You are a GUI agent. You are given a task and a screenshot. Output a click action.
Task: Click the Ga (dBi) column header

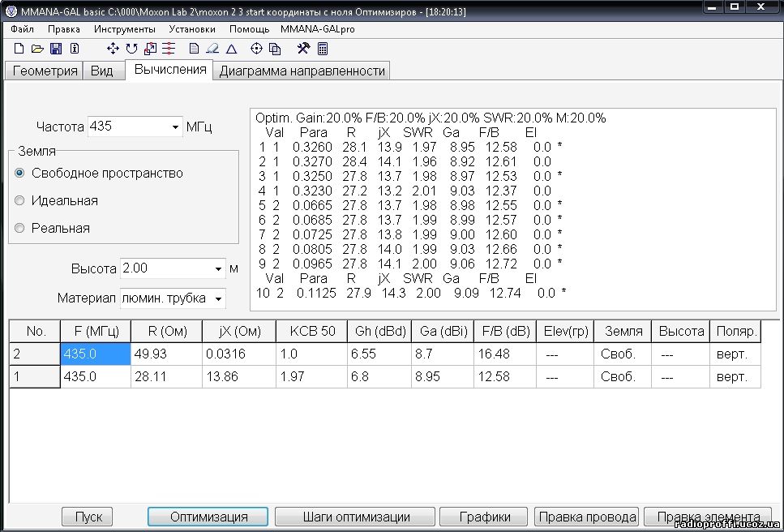click(x=443, y=331)
